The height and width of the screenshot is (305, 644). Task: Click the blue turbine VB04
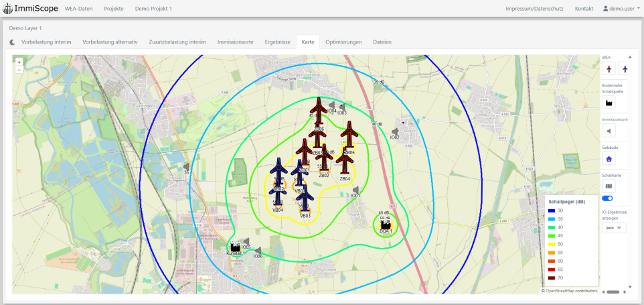278,192
